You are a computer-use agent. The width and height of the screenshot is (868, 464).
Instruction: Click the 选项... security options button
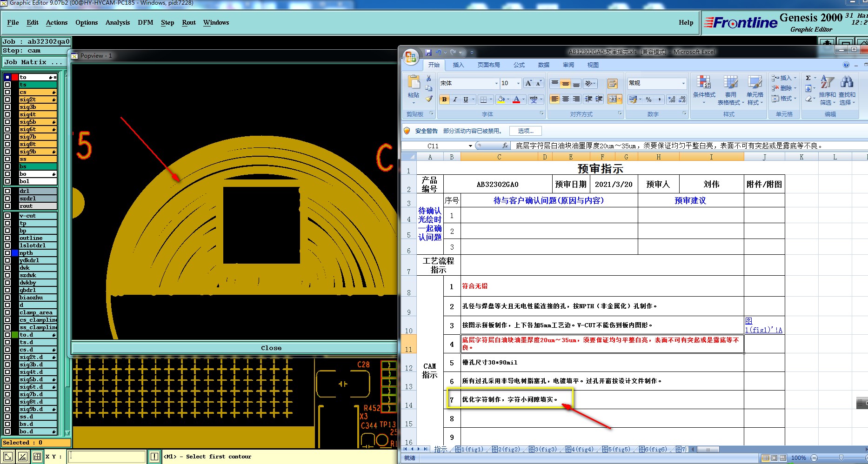526,131
